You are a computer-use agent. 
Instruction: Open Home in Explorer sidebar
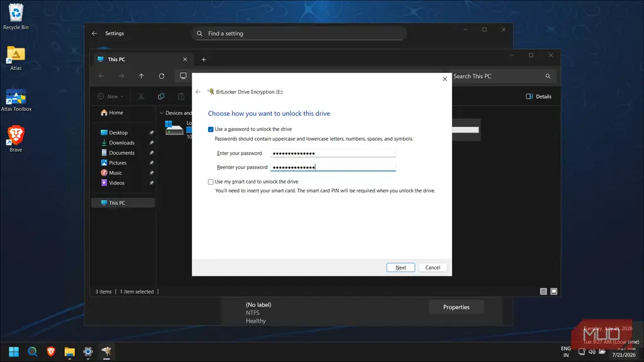click(x=112, y=112)
